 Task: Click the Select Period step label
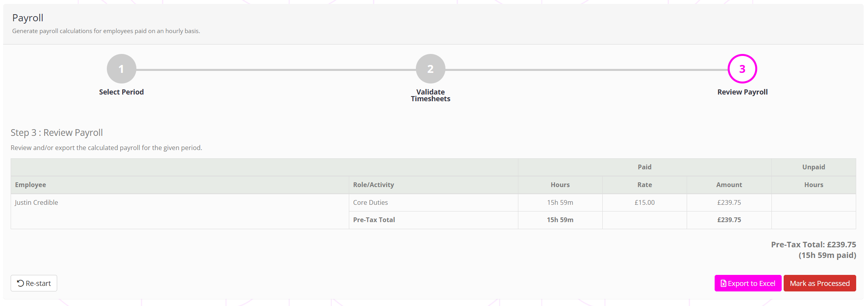(121, 92)
